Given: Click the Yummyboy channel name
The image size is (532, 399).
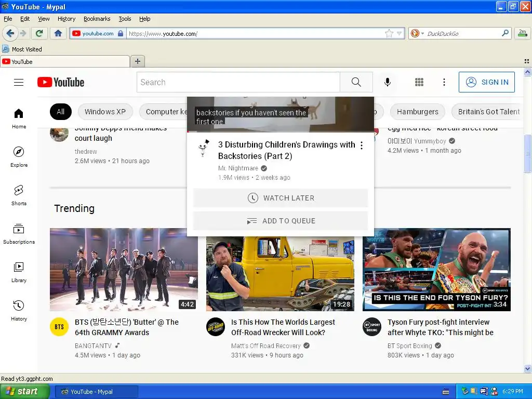Looking at the screenshot, I should 417,141.
